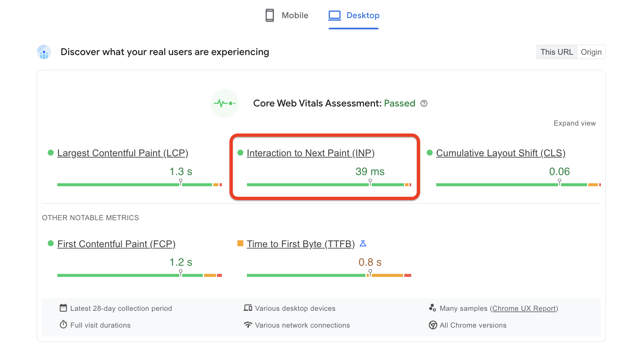The height and width of the screenshot is (354, 644).
Task: Open Cumulative Layout Shift (CLS) link
Action: coord(501,153)
